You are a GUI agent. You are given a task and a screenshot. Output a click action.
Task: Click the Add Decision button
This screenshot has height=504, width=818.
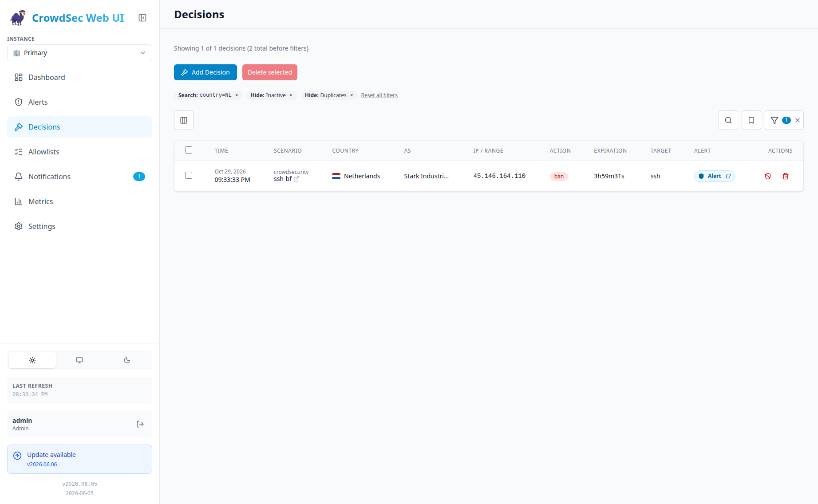(205, 72)
